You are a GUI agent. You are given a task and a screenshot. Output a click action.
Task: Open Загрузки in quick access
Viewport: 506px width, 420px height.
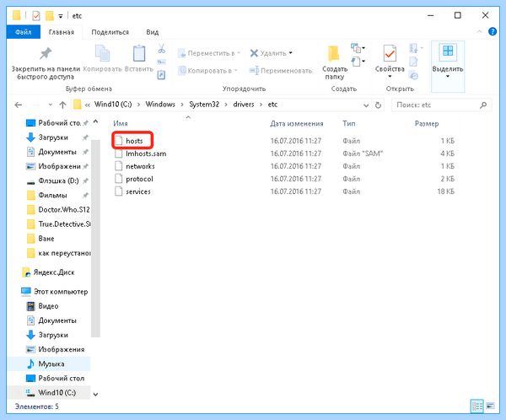tap(53, 137)
